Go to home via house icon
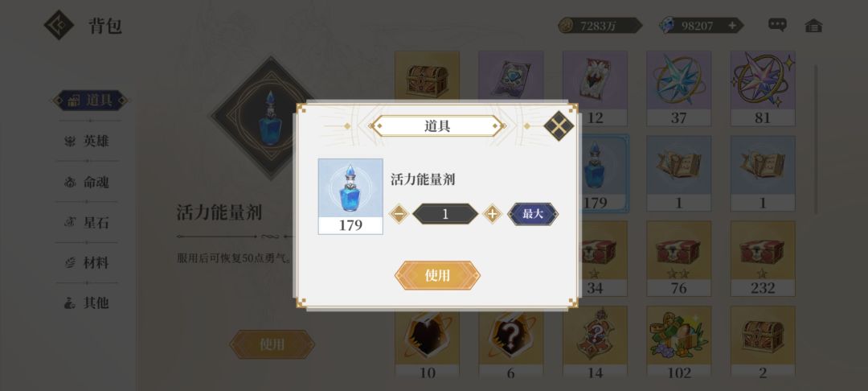Screen dimensions: 868x391 click(813, 26)
